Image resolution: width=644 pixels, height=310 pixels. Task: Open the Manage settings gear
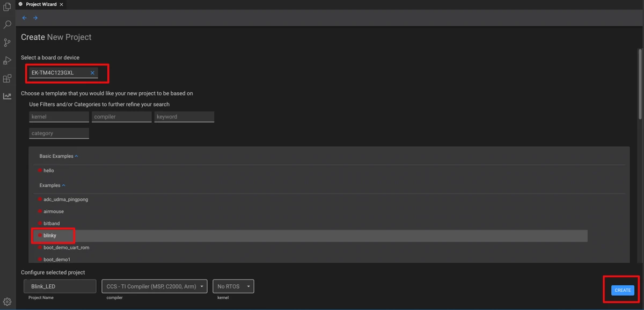pos(7,301)
